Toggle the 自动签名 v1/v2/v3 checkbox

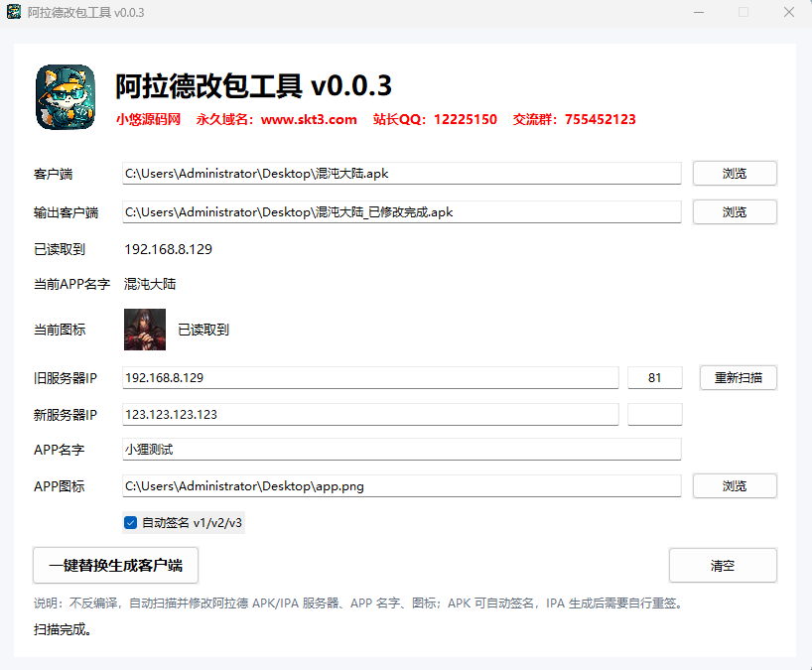click(130, 523)
